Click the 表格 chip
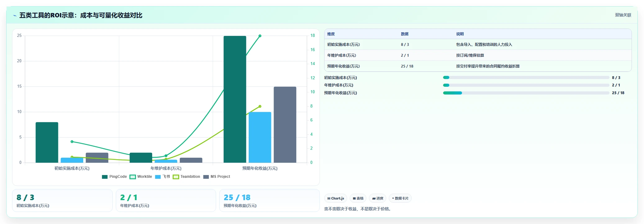The image size is (644, 224). pyautogui.click(x=358, y=198)
